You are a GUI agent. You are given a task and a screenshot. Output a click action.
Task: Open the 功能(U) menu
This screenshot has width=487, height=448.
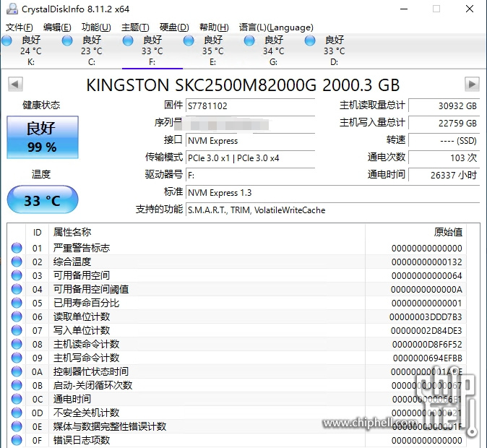[96, 27]
